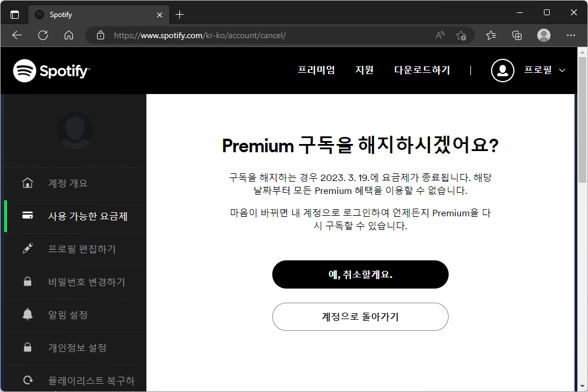588x392 pixels.
Task: Click the card icon beside 사용 가능한 요금제
Action: tap(28, 216)
